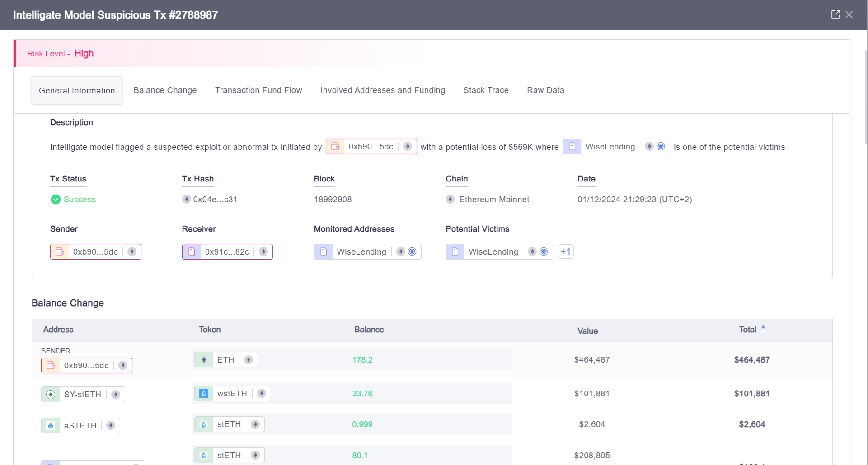Screen dimensions: 868x465
Task: Click ETH token icon in sender row
Action: 204,360
